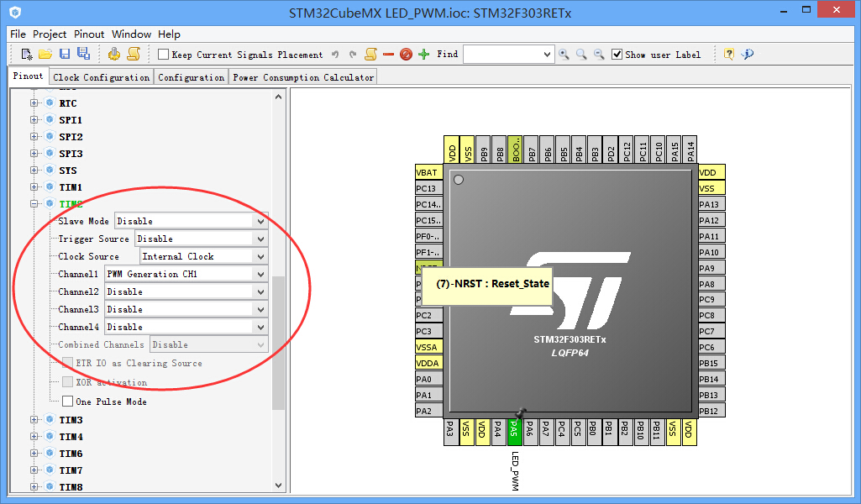Click the TIM8 peripheral cube icon
This screenshot has height=504, width=861.
[x=50, y=486]
